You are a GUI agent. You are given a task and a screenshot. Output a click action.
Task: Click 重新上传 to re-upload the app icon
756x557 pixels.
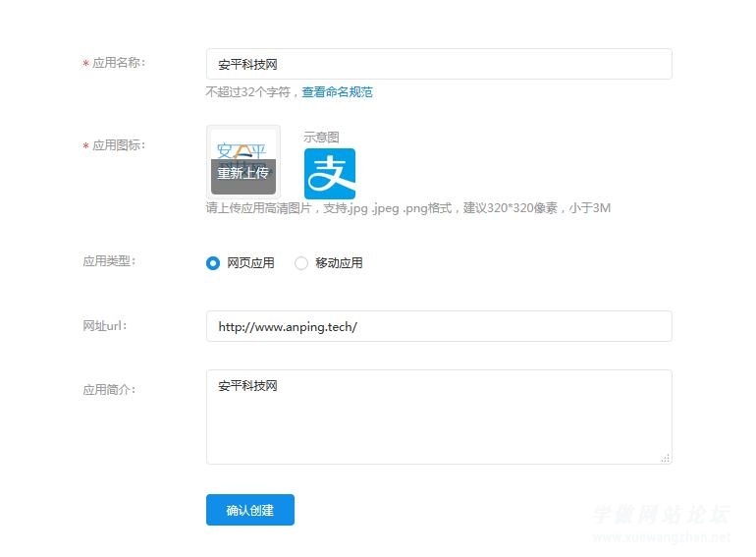(x=243, y=172)
